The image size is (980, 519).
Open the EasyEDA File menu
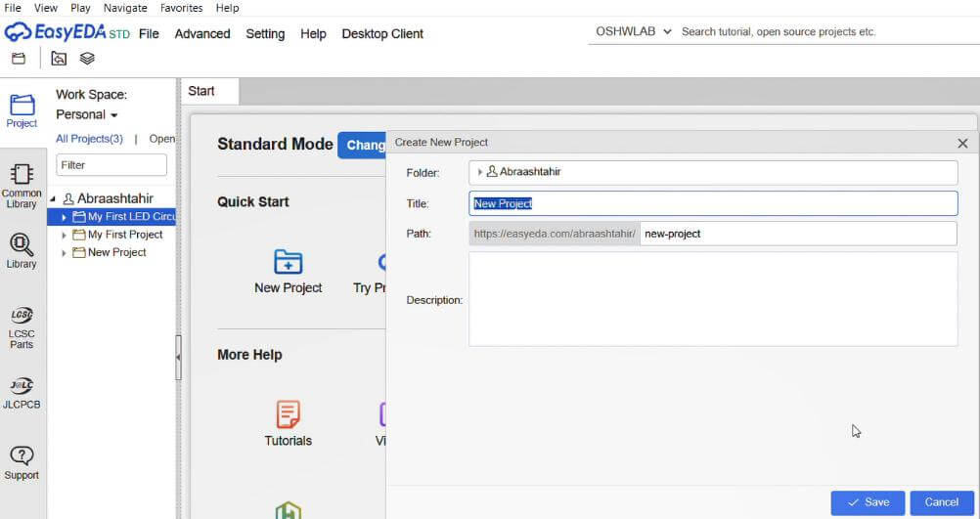coord(149,34)
